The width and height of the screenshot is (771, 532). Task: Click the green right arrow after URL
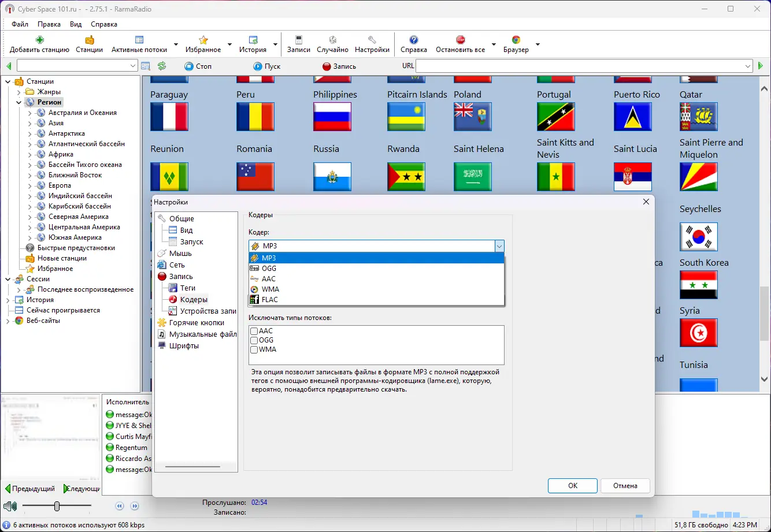761,66
